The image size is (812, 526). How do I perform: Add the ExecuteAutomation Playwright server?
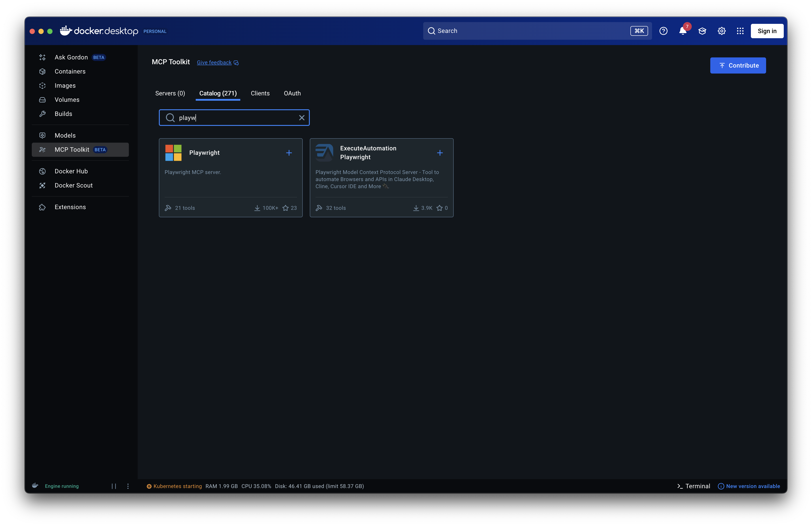(440, 153)
